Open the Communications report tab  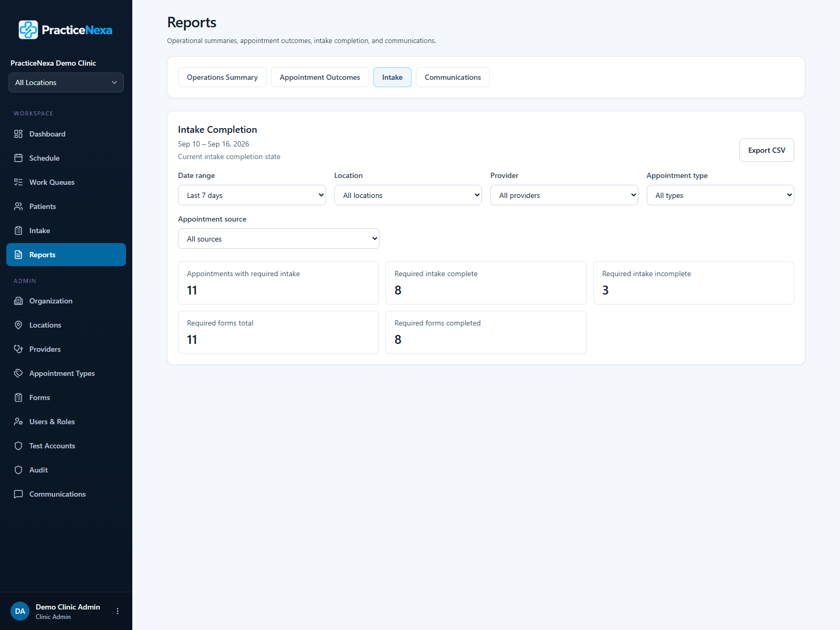453,77
